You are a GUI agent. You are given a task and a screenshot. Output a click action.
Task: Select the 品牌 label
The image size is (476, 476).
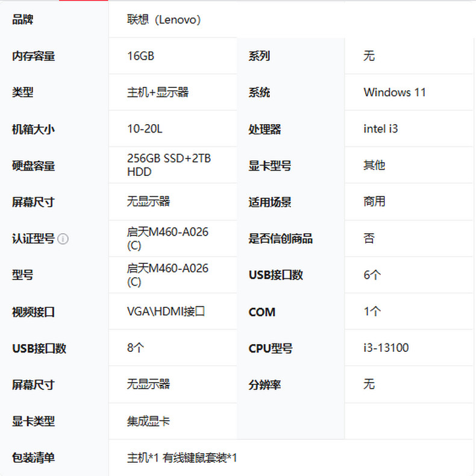click(23, 20)
